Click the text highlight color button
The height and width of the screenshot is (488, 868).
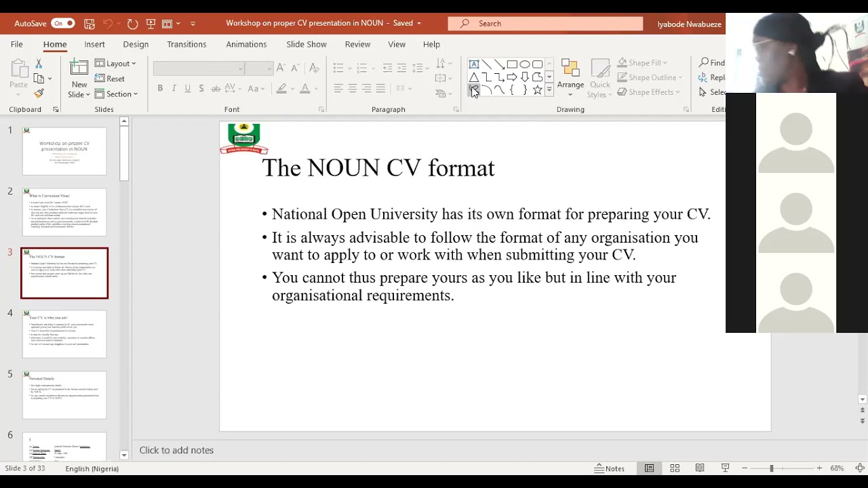[x=281, y=89]
